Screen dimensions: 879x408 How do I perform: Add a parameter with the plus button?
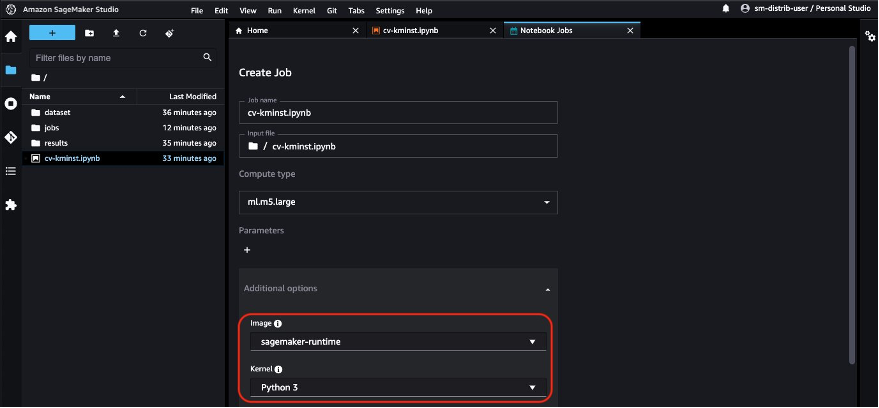point(247,250)
